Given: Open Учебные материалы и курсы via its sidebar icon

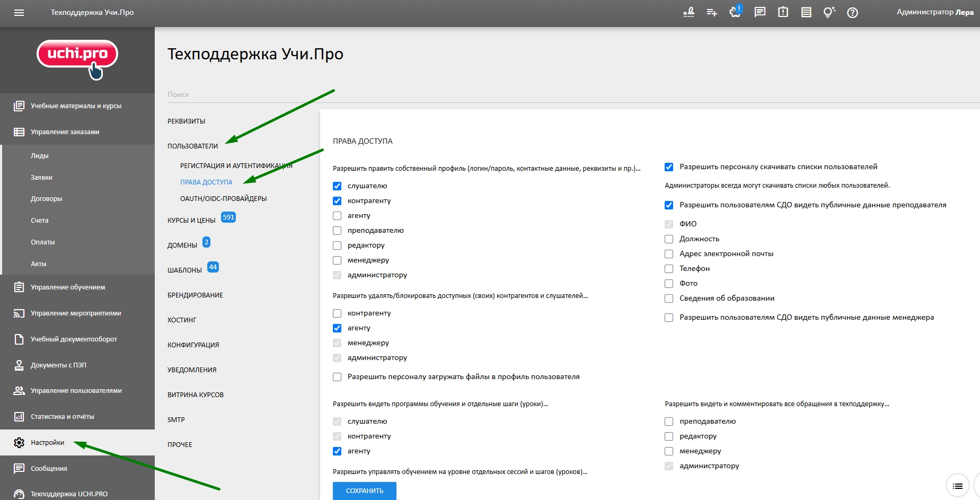Looking at the screenshot, I should 19,106.
